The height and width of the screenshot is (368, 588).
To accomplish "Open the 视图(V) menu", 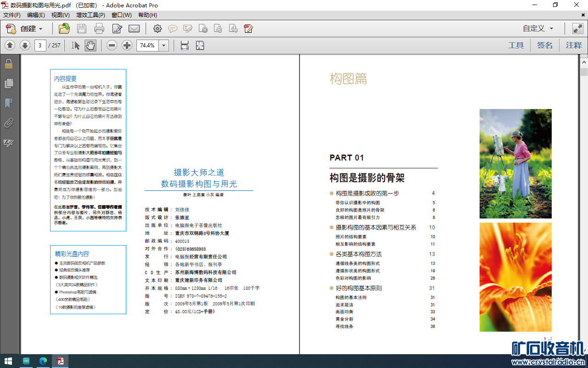I will (x=61, y=15).
